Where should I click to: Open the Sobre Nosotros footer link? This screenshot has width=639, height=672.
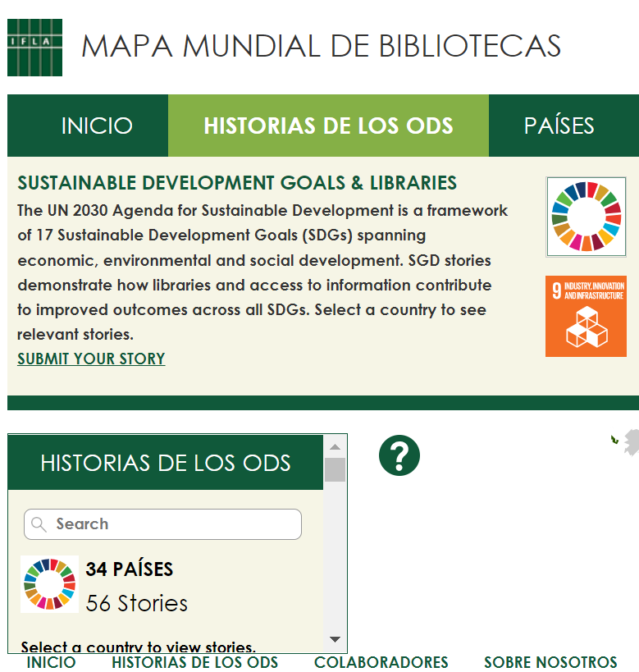coord(550,662)
